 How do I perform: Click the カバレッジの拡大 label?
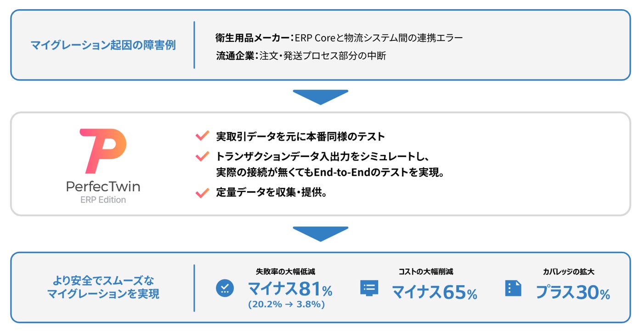569,272
